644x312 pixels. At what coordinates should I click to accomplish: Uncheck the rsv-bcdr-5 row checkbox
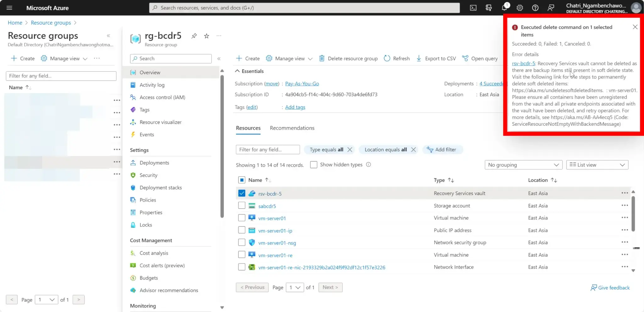241,193
